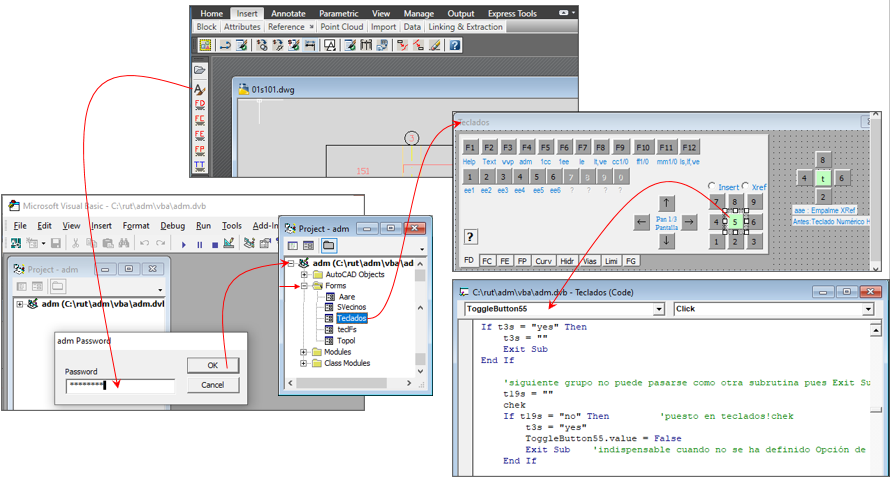Image resolution: width=890 pixels, height=477 pixels.
Task: Click Cancel in the adm Password dialog
Action: click(213, 385)
